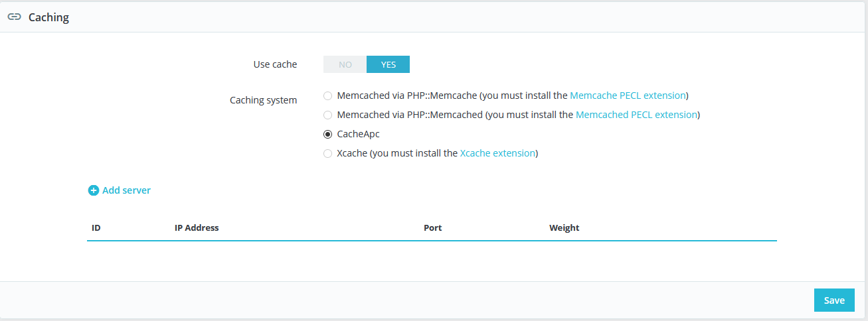Open the Memcache PECL extension link

(x=628, y=96)
